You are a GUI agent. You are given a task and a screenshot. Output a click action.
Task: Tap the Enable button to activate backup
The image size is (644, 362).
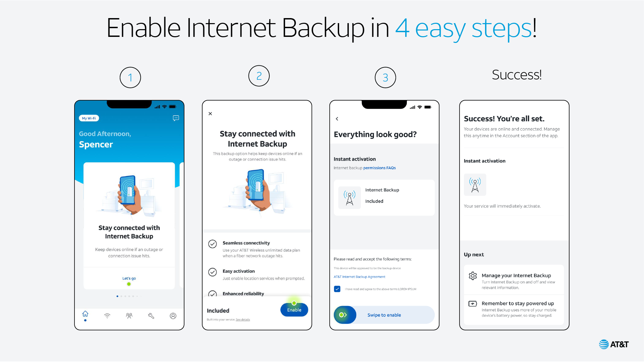pyautogui.click(x=294, y=310)
